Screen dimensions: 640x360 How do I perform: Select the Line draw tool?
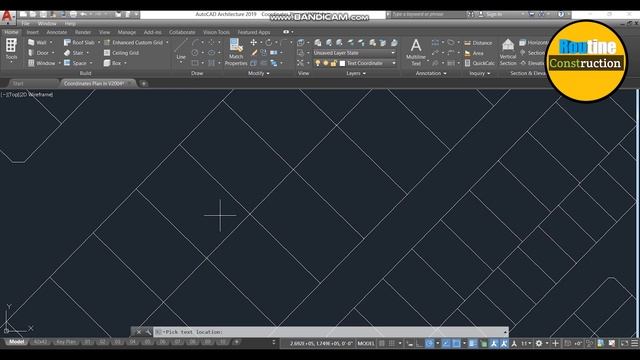point(181,48)
